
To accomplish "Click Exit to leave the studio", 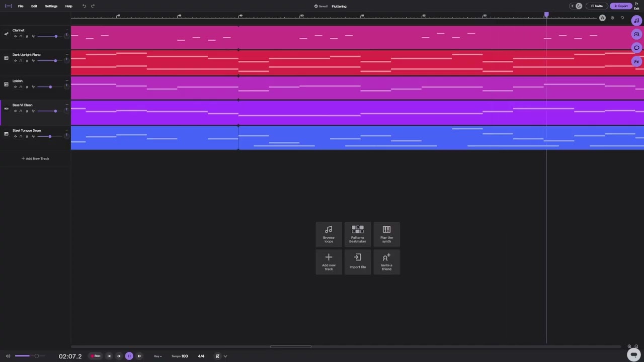I will click(637, 6).
